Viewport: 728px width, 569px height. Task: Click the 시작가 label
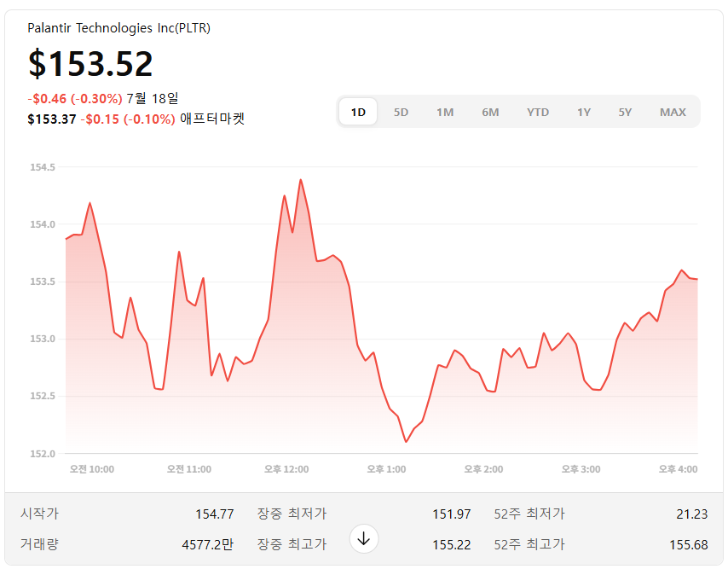click(x=39, y=514)
